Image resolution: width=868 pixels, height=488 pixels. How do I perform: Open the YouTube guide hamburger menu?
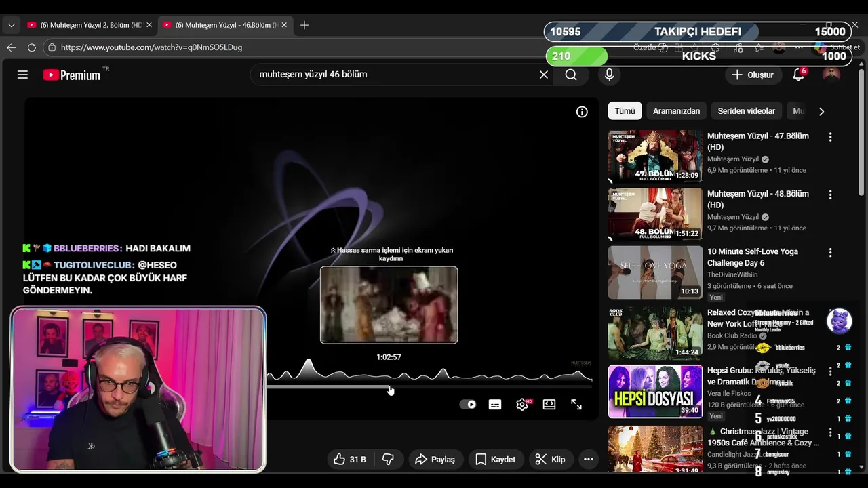coord(22,75)
